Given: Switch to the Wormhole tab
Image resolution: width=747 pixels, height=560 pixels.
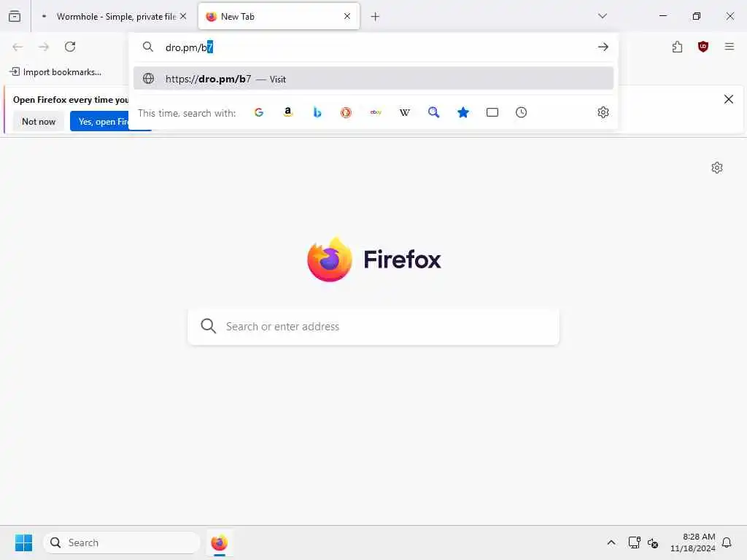Looking at the screenshot, I should tap(113, 16).
